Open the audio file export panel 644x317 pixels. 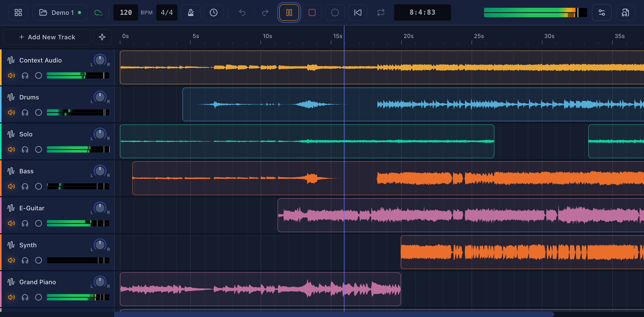point(625,12)
